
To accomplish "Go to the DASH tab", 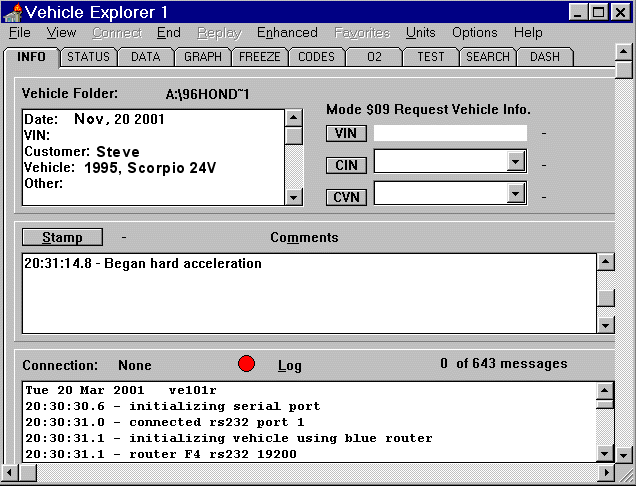I will 545,57.
